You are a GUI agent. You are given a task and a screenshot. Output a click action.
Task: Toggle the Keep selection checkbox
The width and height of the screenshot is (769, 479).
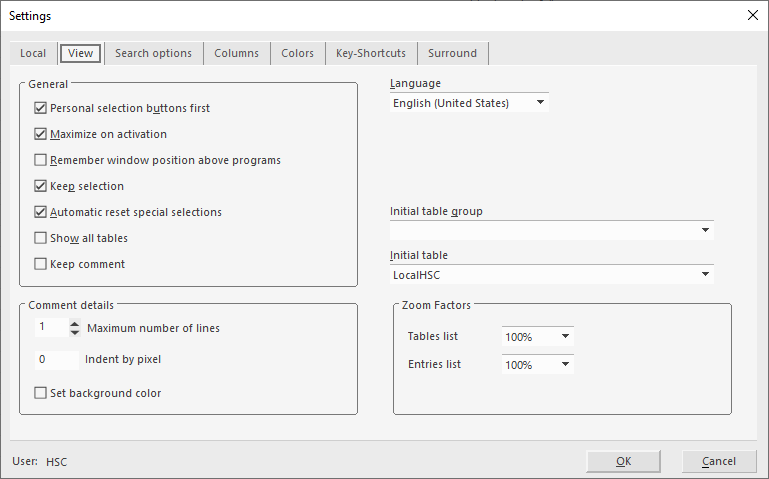[41, 186]
